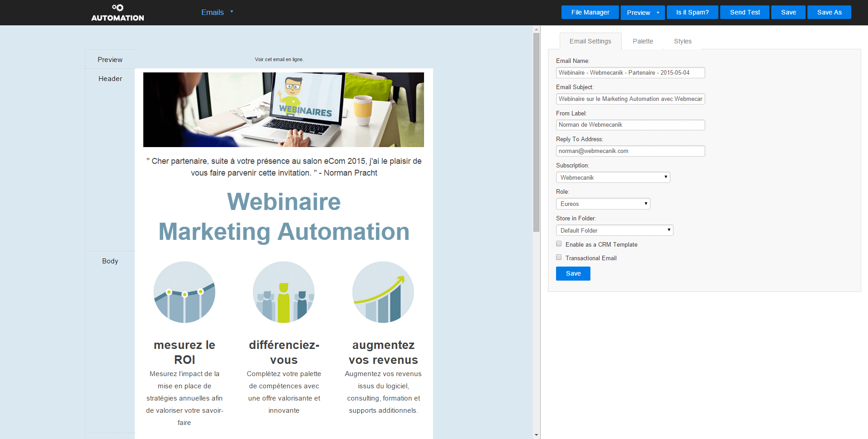Screen dimensions: 868x439
Task: Check email with Is it Spam?
Action: (692, 12)
